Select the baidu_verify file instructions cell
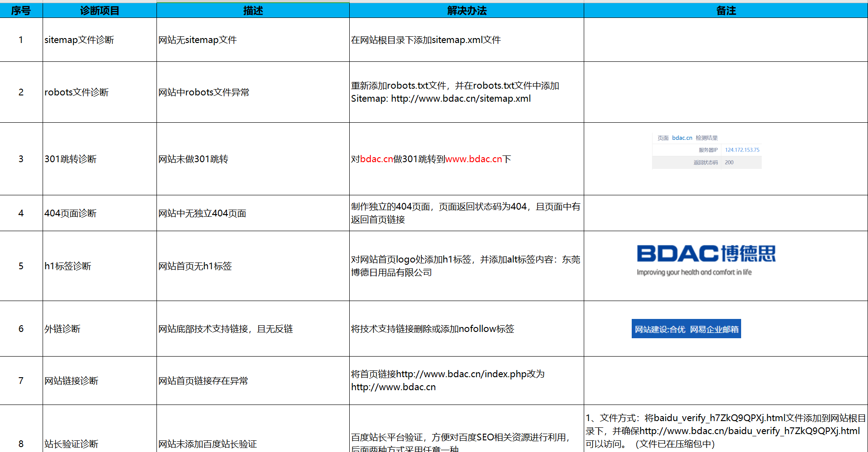Image resolution: width=868 pixels, height=452 pixels. coord(725,430)
